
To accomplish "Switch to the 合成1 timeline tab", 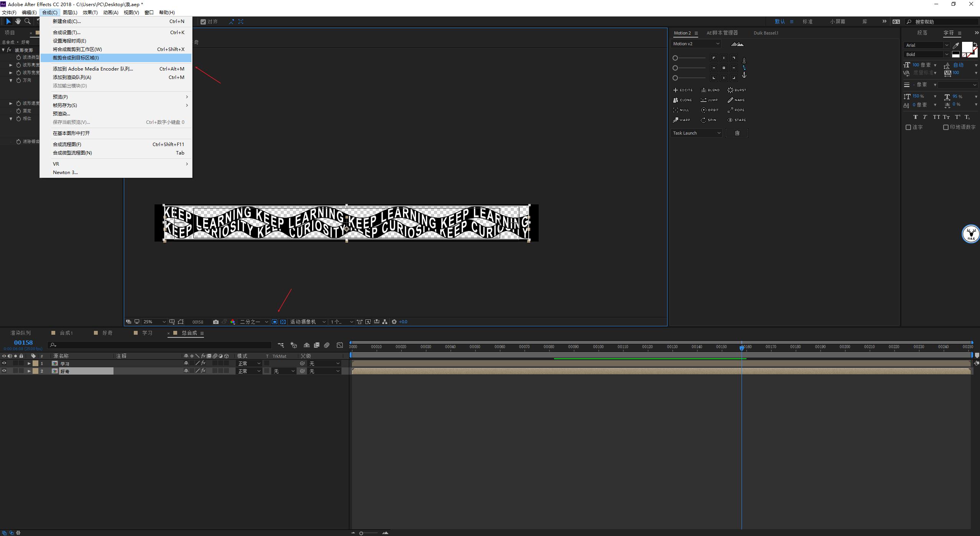I will click(x=66, y=333).
